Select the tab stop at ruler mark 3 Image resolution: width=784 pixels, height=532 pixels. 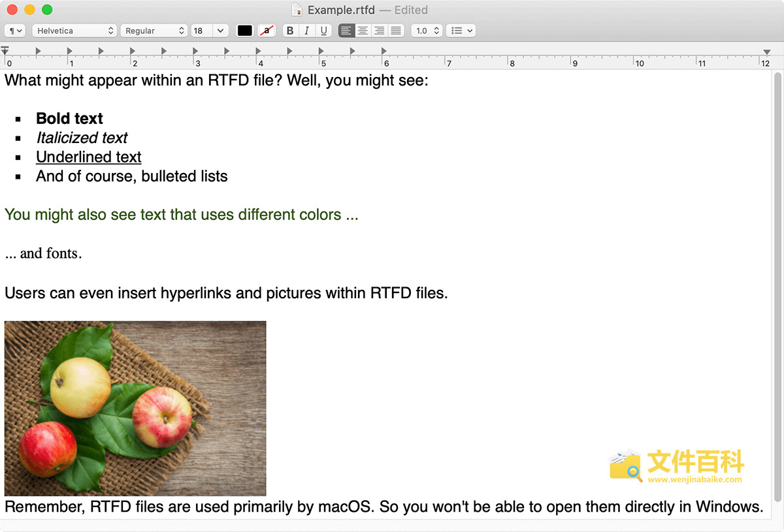click(195, 51)
